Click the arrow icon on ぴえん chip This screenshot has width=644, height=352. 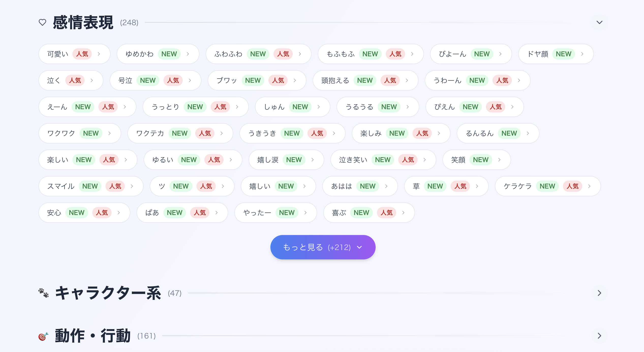(x=512, y=107)
